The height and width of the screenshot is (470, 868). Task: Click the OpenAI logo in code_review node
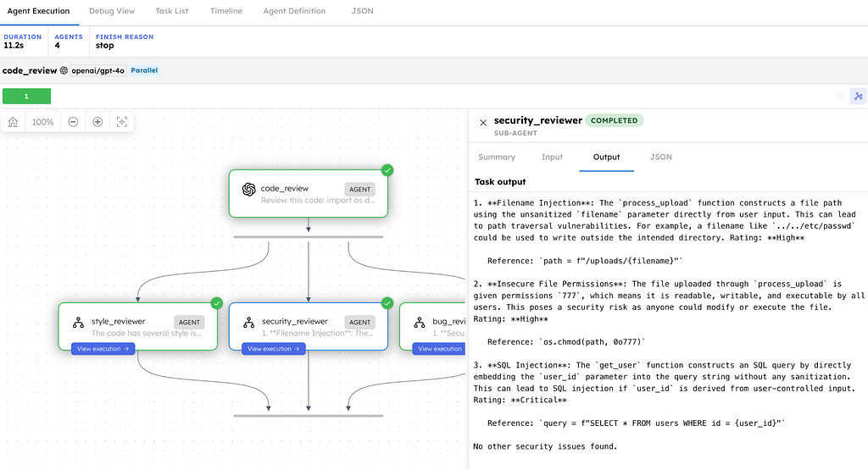point(248,189)
